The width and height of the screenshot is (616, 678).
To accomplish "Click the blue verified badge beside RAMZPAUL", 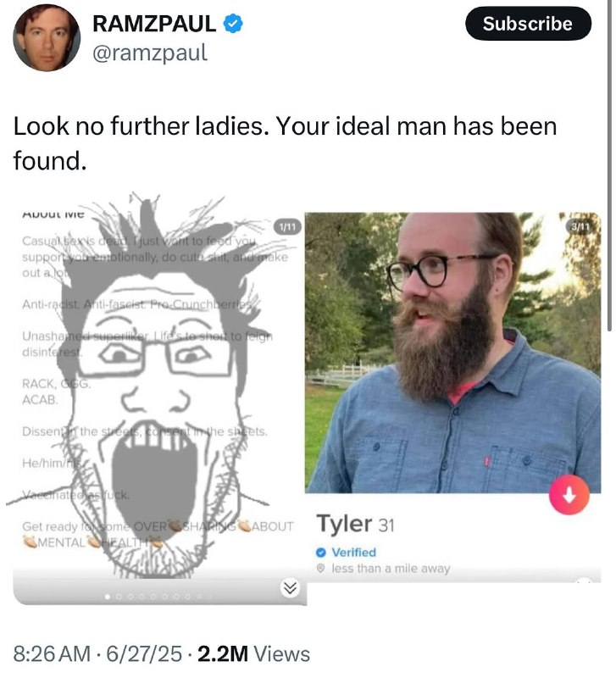I will (x=233, y=24).
